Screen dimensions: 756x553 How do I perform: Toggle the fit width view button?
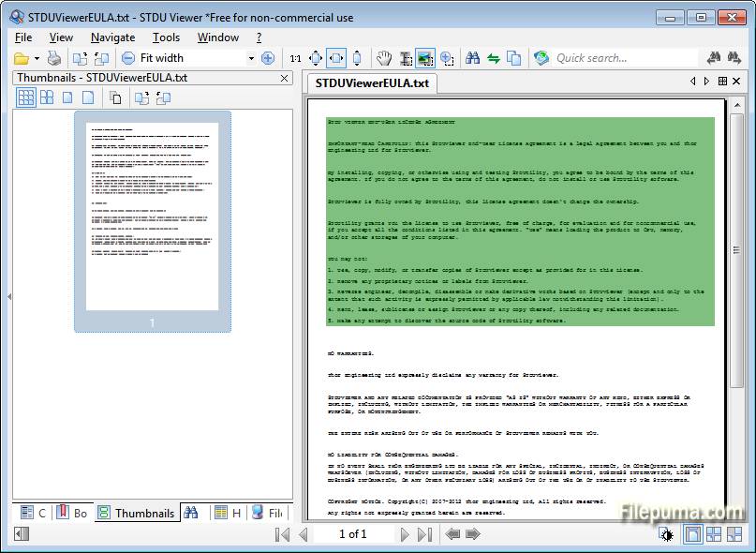pos(335,58)
